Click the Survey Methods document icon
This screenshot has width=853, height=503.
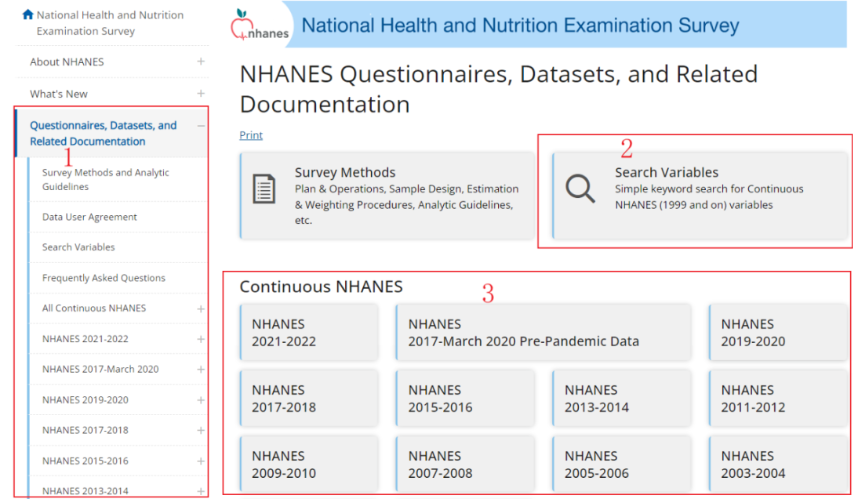click(x=264, y=188)
